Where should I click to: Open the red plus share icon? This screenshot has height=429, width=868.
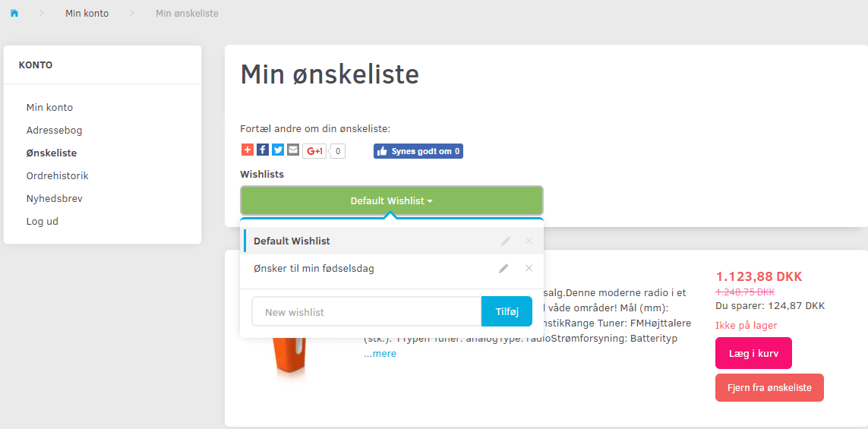(248, 150)
